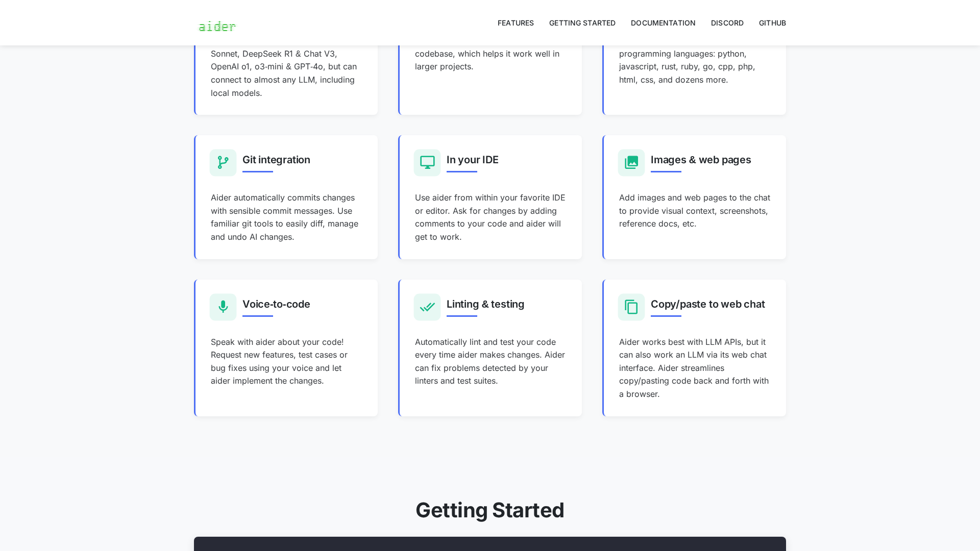
Task: Click the large Getting Started section heading
Action: tap(489, 510)
